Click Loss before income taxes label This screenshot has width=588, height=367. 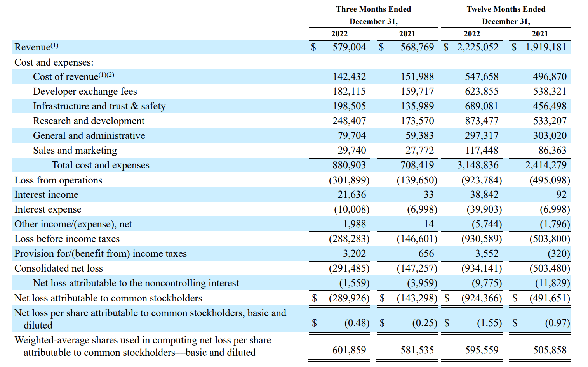coord(67,239)
